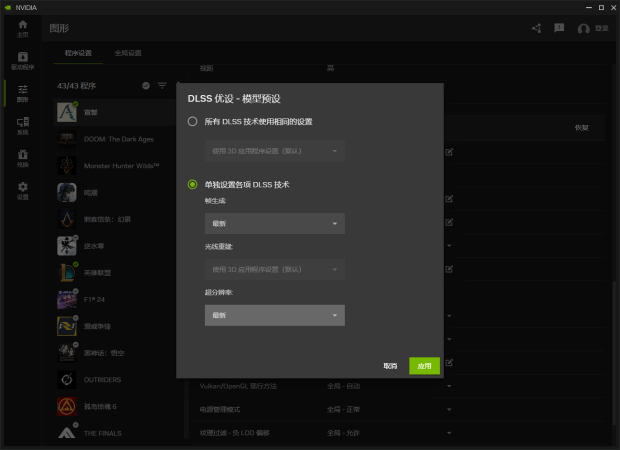Image resolution: width=620 pixels, height=450 pixels.
Task: Click the optimized-status checkmark filter icon
Action: coord(146,85)
